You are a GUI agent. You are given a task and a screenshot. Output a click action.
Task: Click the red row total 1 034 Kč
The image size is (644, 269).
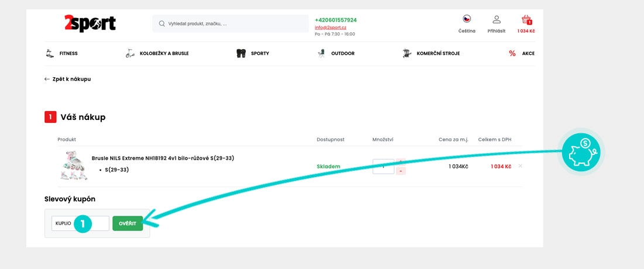pos(501,167)
